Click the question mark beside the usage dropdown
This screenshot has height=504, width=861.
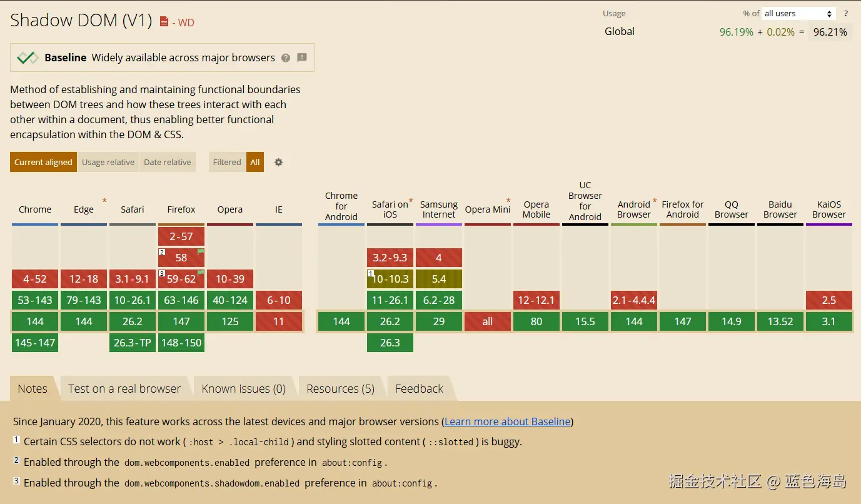(x=846, y=13)
